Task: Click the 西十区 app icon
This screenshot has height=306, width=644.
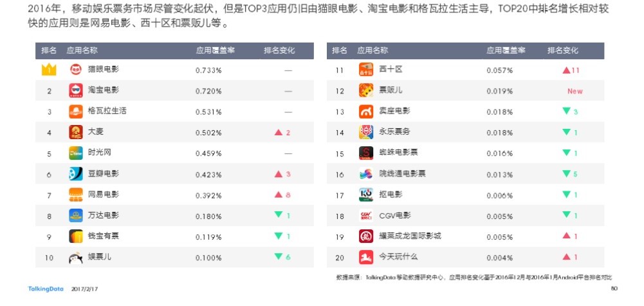Action: tap(366, 70)
